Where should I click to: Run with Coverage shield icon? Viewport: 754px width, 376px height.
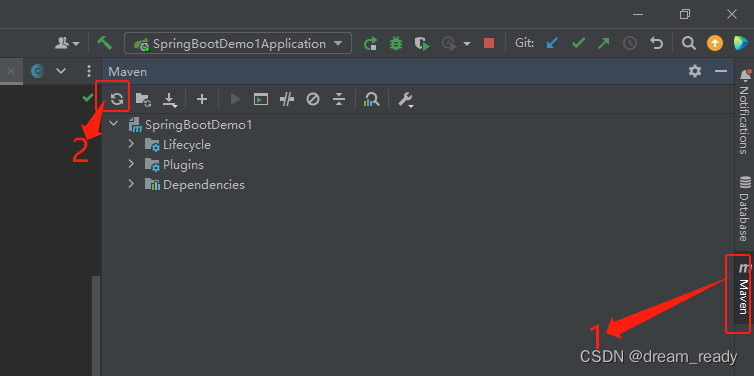(422, 44)
